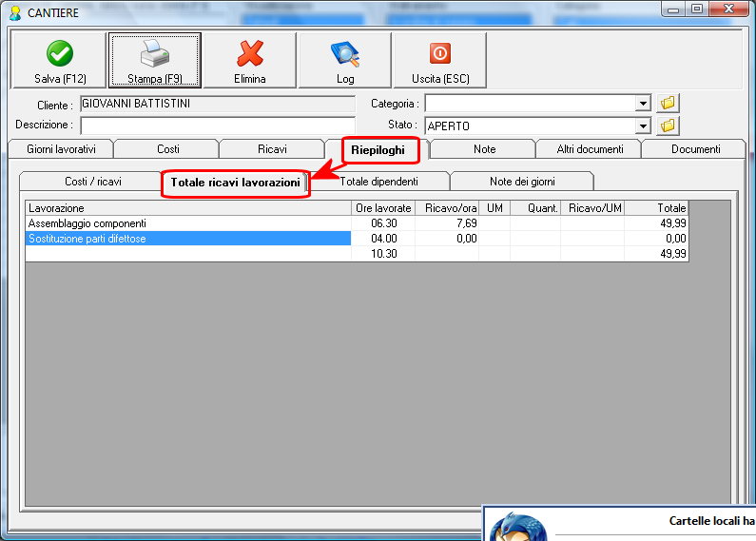Switch to Giorni lavorativi tab
The image size is (756, 541).
pyautogui.click(x=61, y=149)
